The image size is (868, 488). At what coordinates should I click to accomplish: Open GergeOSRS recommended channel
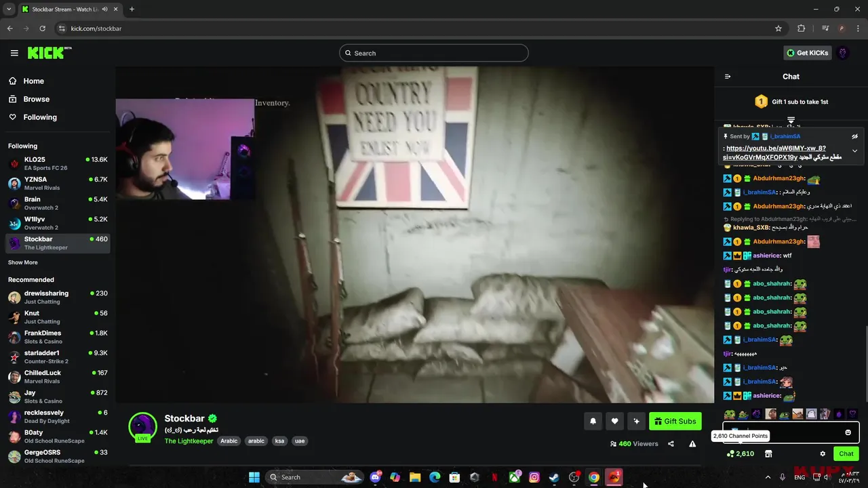point(58,456)
